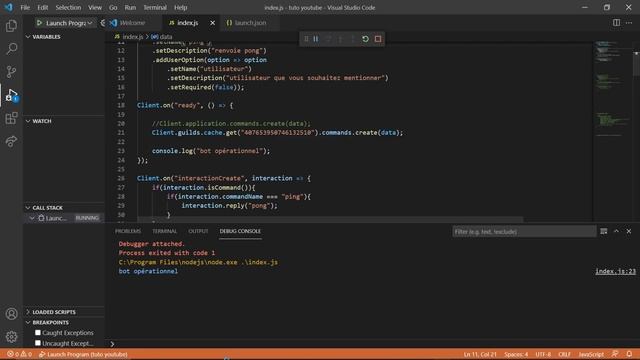
Task: Click the Step Over debug button
Action: 328,39
